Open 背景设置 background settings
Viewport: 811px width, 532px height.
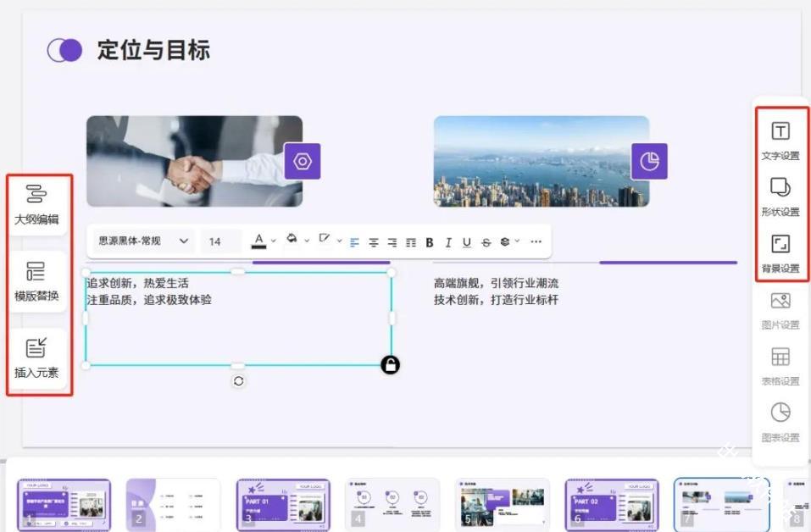(780, 252)
